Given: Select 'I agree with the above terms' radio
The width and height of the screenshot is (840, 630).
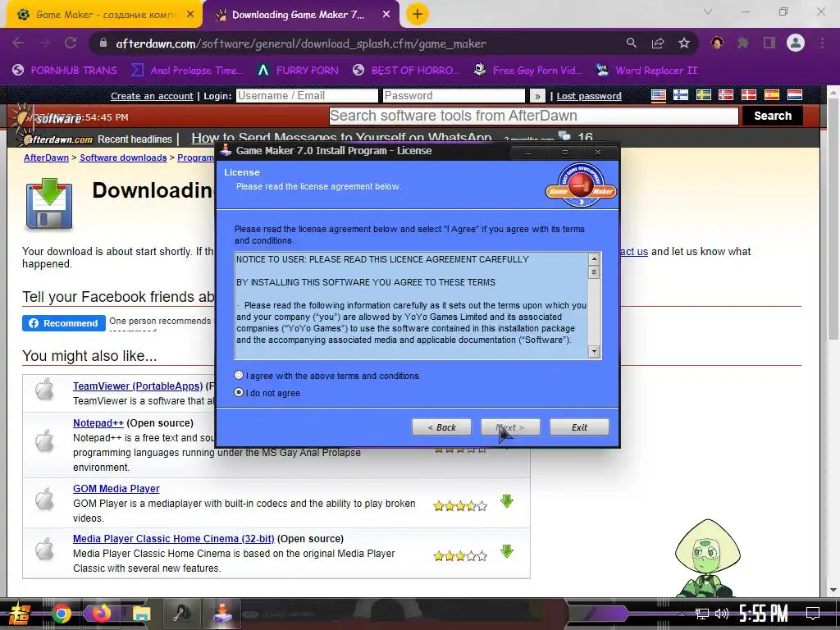Looking at the screenshot, I should click(239, 375).
